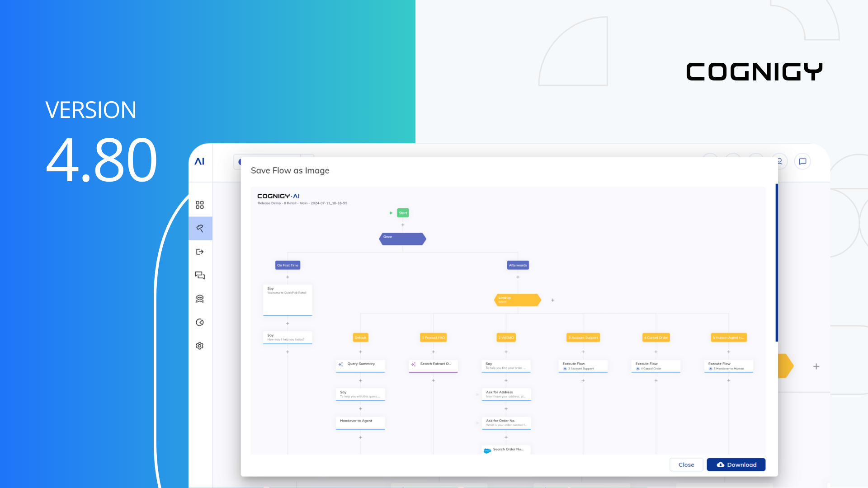Click the On First Time branch label
868x488 pixels.
[x=287, y=265]
